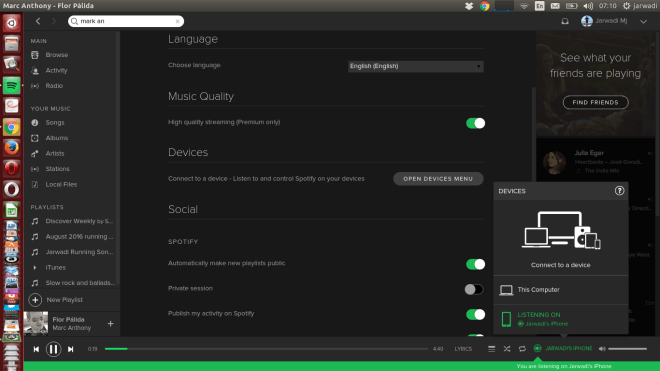Image resolution: width=660 pixels, height=371 pixels.
Task: Open Spotify from the Ubuntu launcher
Action: (11, 85)
